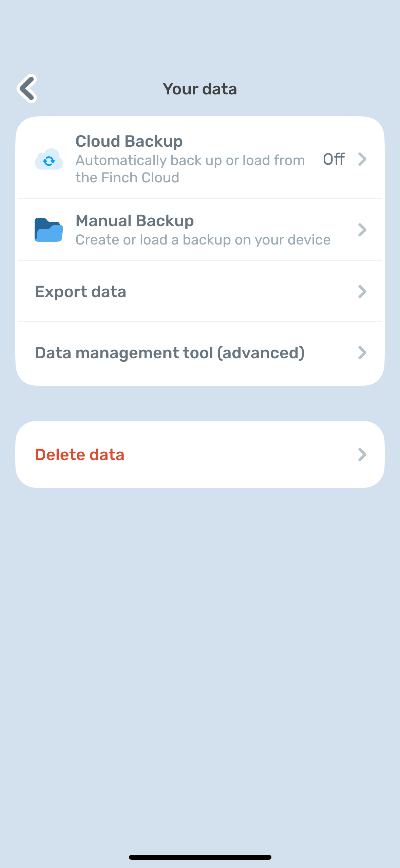Tap the chevron next to Delete data
The image size is (400, 868).
362,454
